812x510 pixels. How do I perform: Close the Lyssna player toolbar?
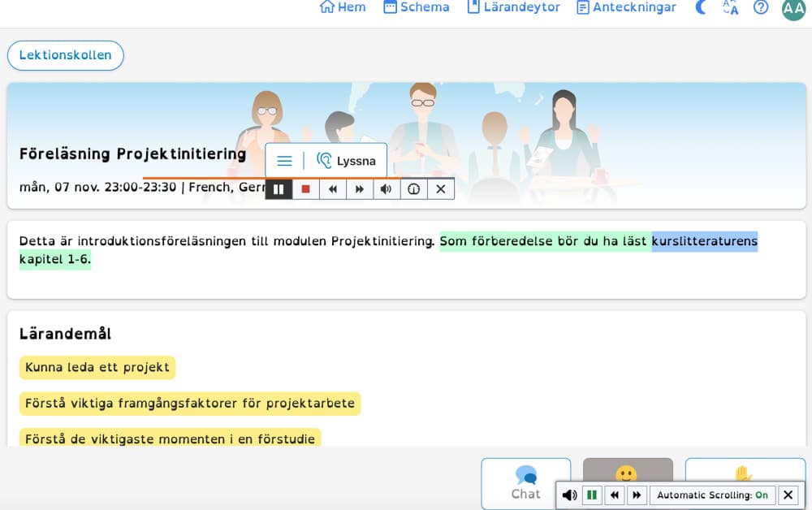click(441, 189)
